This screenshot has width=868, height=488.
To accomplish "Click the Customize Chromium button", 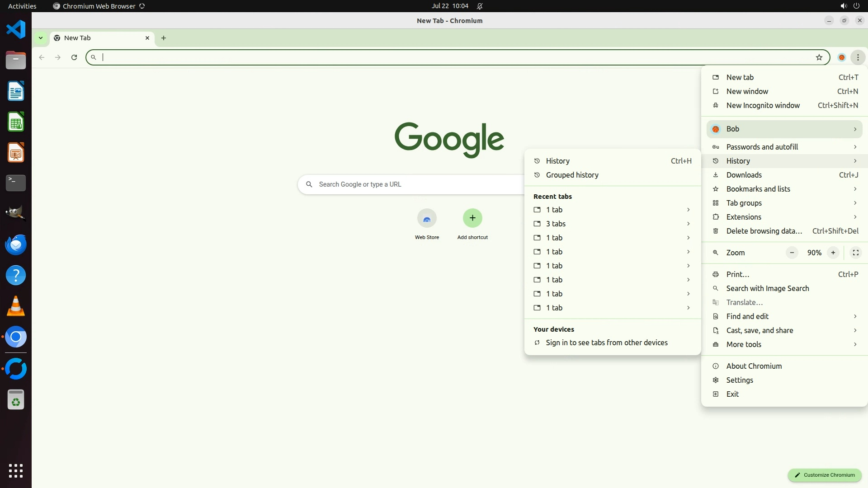I will click(x=825, y=475).
